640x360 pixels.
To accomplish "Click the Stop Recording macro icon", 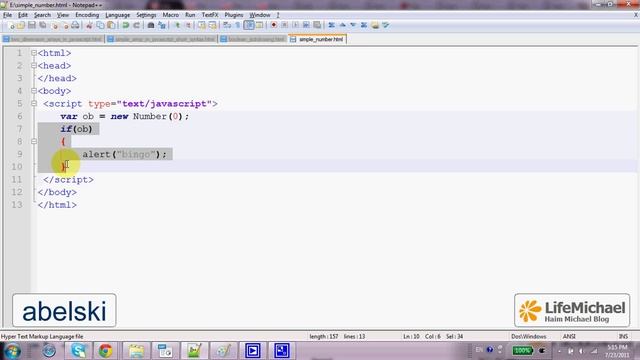I will click(x=284, y=25).
